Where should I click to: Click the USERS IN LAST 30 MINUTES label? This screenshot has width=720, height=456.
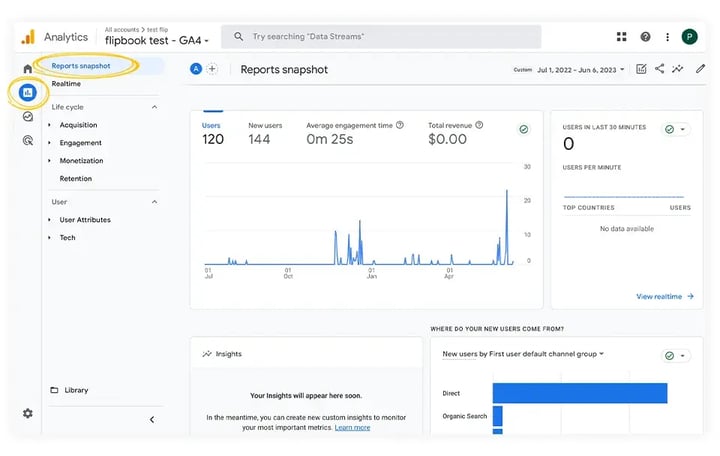pyautogui.click(x=604, y=127)
